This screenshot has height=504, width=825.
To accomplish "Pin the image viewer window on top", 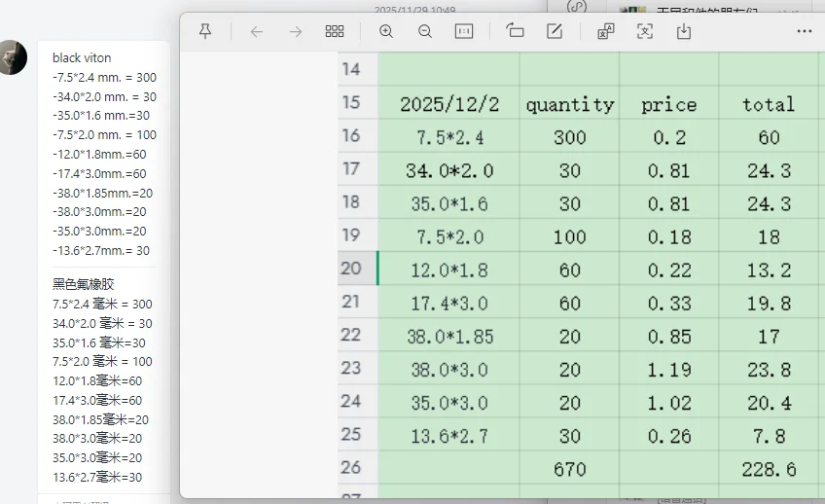I will pyautogui.click(x=205, y=31).
